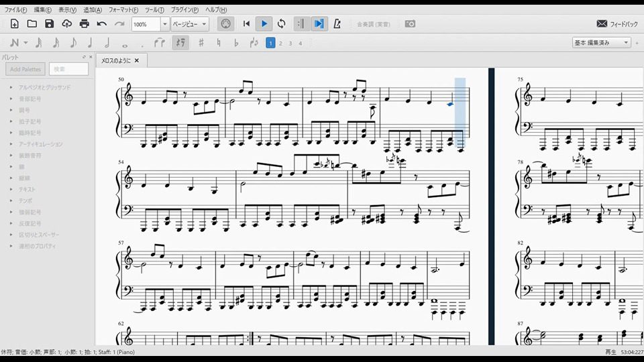Open a score file with the folder icon
The height and width of the screenshot is (362, 644).
pos(32,24)
